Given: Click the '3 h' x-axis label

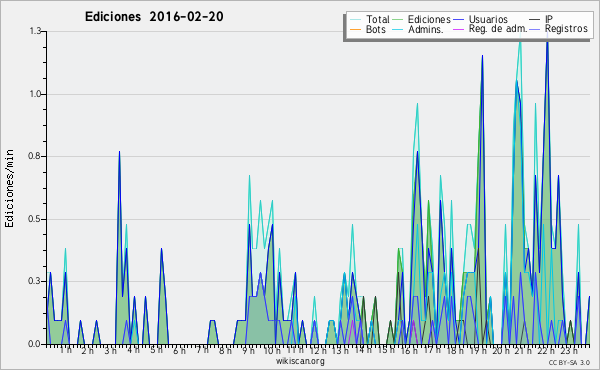Looking at the screenshot, I should pyautogui.click(x=111, y=351).
